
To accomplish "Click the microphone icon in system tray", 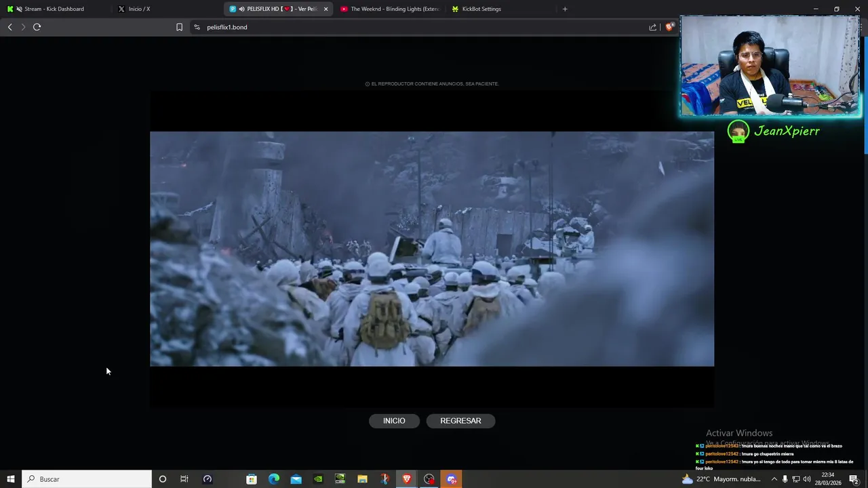I will 785,479.
